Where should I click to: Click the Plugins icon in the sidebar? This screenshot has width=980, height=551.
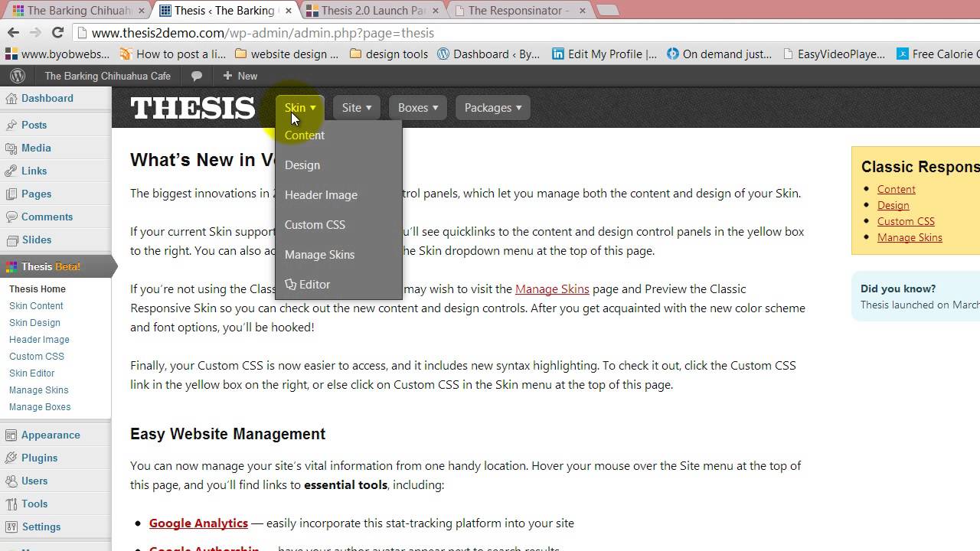[x=11, y=458]
